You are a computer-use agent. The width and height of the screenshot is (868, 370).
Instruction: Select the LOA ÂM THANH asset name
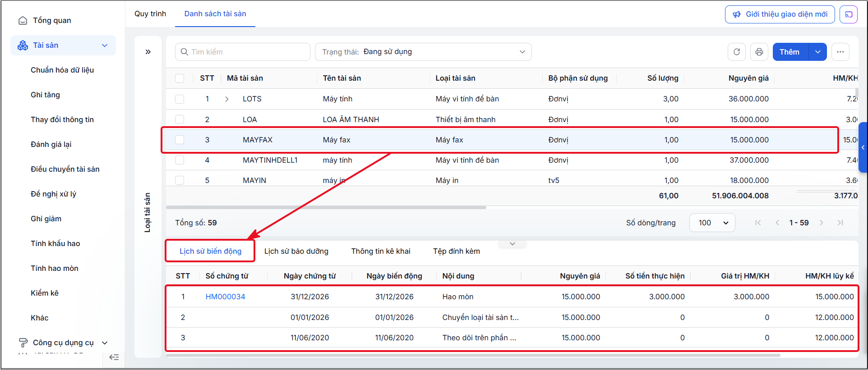pyautogui.click(x=351, y=119)
